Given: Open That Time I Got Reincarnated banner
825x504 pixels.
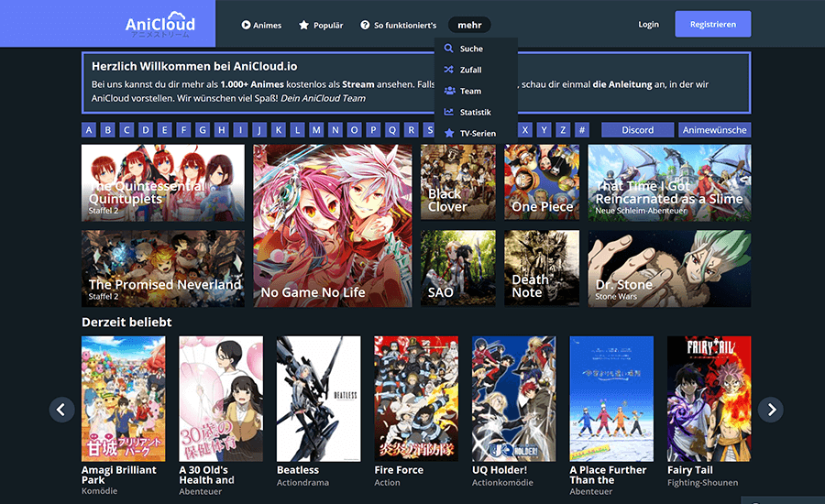Looking at the screenshot, I should (x=670, y=183).
